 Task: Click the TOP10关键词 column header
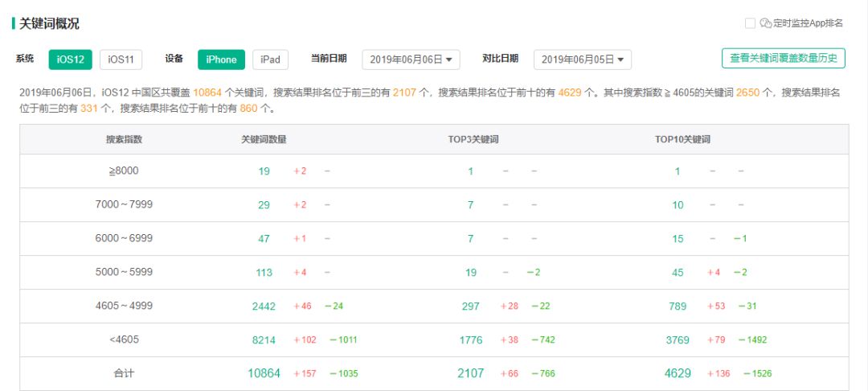[x=682, y=139]
